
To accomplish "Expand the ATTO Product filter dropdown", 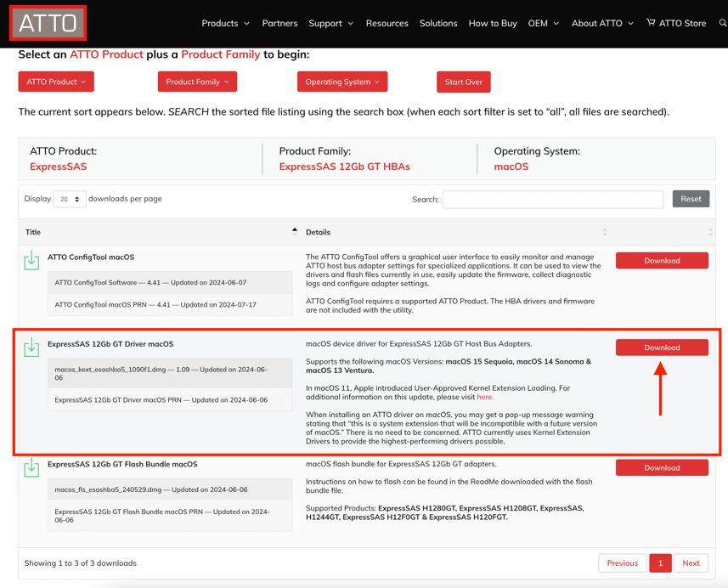I will (56, 82).
